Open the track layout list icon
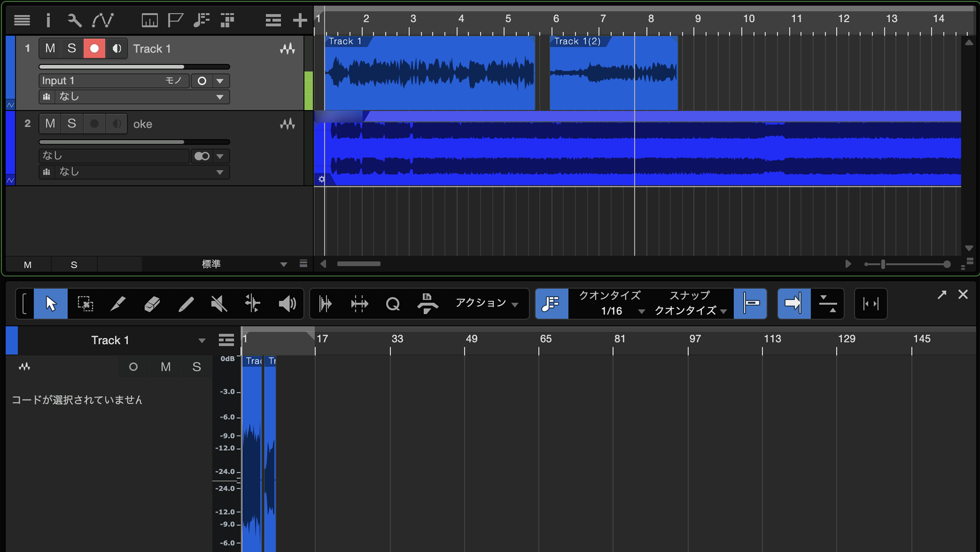 273,20
